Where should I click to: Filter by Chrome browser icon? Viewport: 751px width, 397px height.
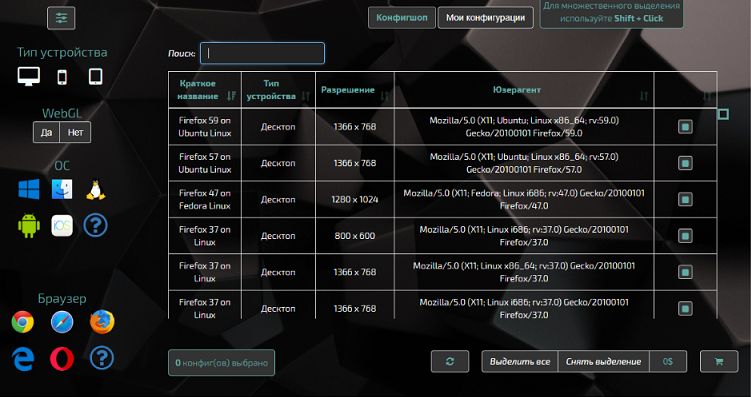point(23,322)
